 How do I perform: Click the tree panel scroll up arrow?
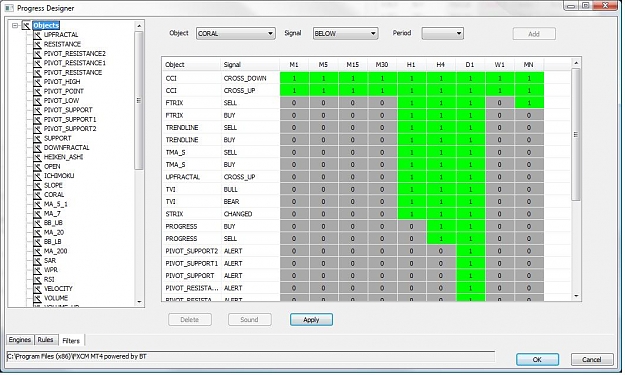pyautogui.click(x=139, y=26)
